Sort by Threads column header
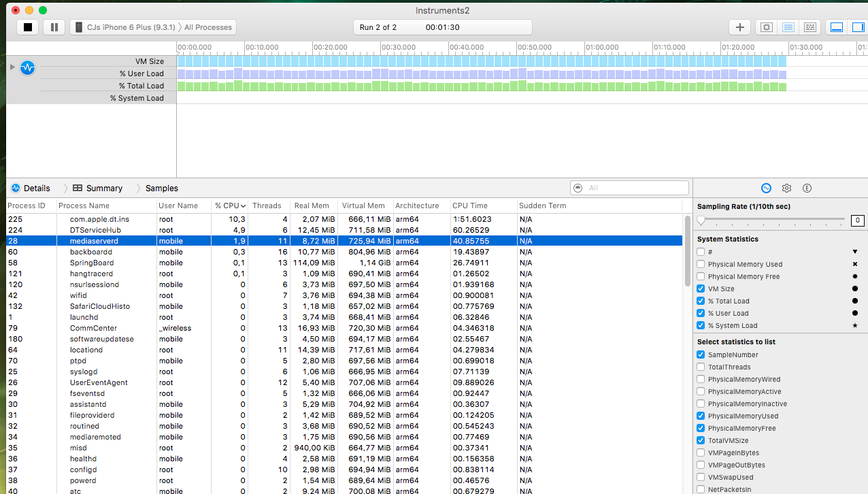The image size is (868, 494). [269, 205]
